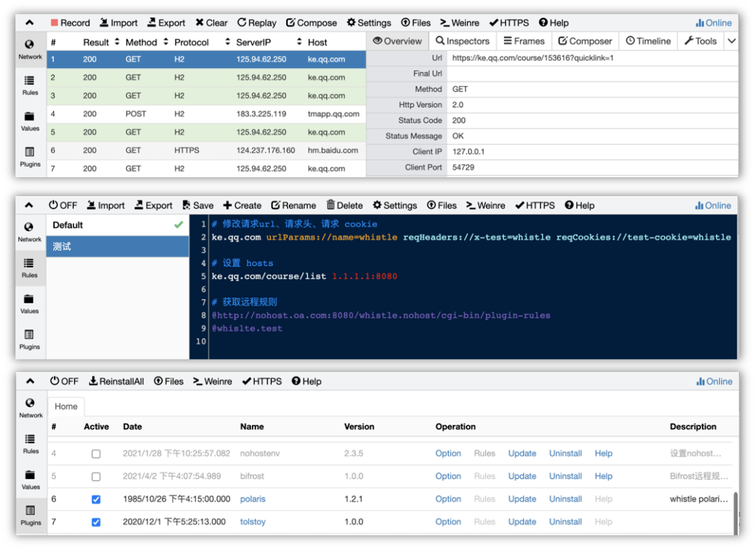Sort by the ServerIP column arrows
Viewport: 756px width, 550px height.
point(299,42)
